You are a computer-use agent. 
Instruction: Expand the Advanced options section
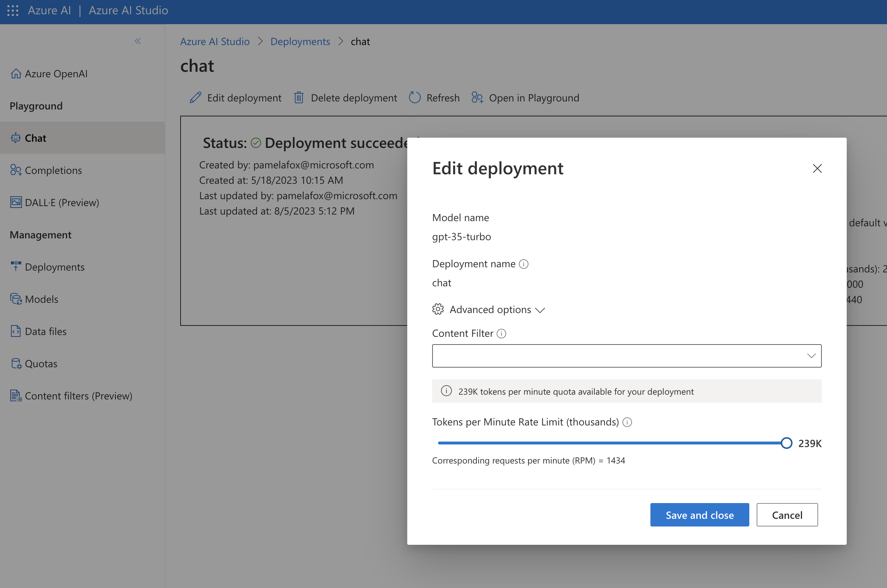[x=489, y=309]
